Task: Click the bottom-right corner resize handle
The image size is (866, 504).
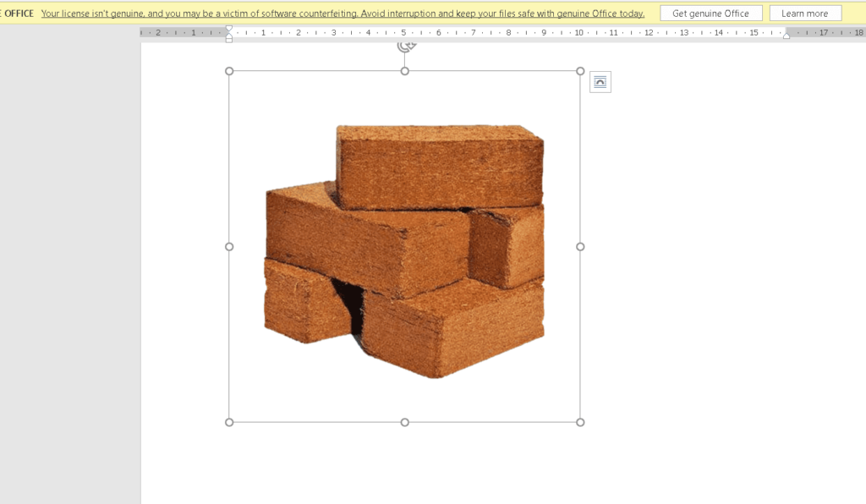Action: click(580, 422)
